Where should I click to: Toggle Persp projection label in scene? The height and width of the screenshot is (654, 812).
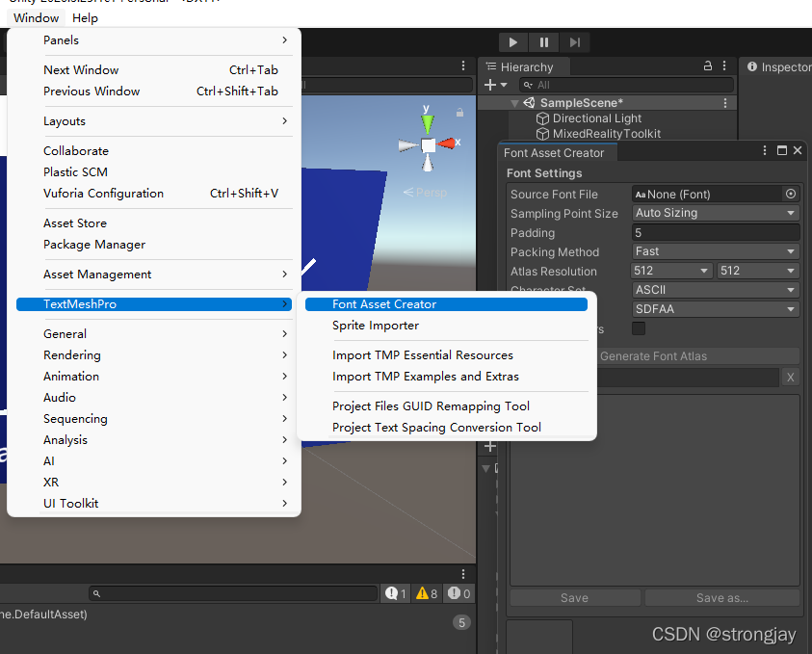(425, 193)
